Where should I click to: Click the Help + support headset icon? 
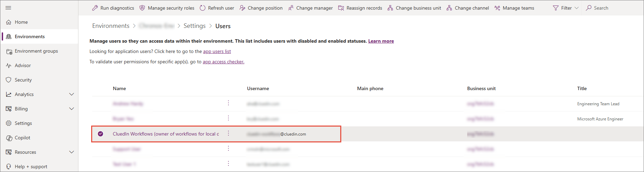click(9, 166)
